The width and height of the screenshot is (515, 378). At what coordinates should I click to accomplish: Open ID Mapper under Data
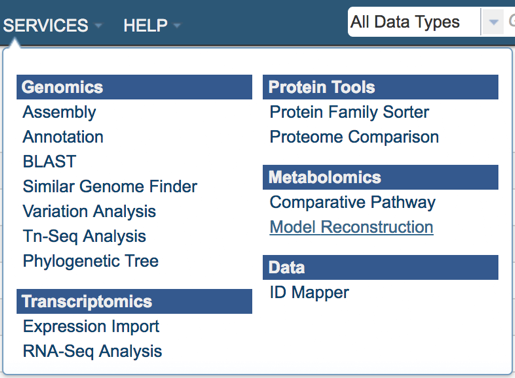(309, 293)
